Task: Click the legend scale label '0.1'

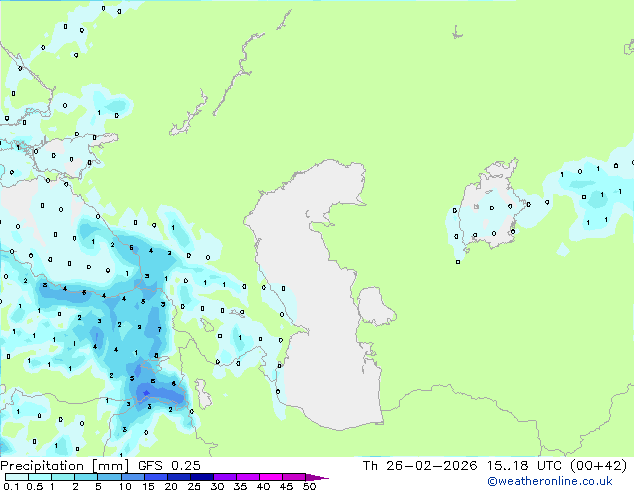Action: point(11,486)
